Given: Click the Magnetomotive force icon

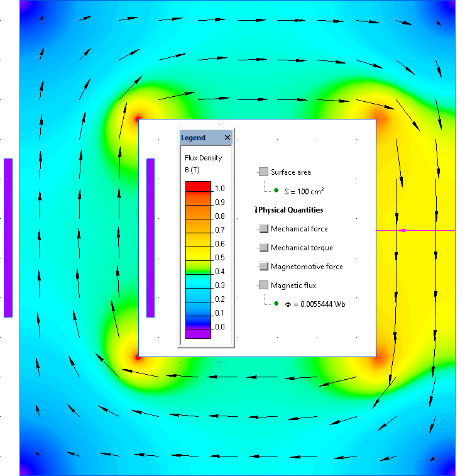Looking at the screenshot, I should [263, 266].
